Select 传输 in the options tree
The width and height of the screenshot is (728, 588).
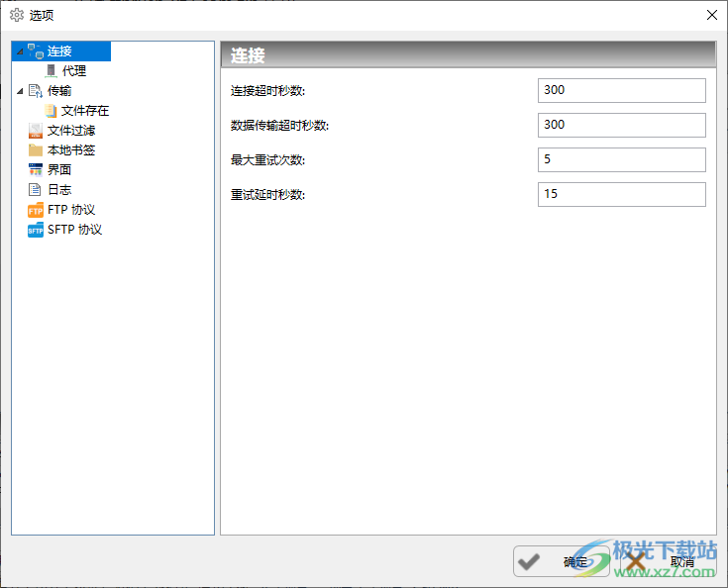59,91
